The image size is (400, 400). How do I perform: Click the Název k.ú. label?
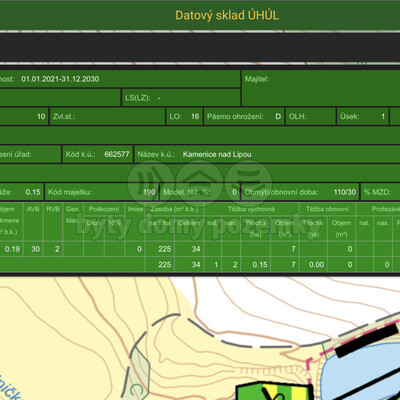(156, 154)
